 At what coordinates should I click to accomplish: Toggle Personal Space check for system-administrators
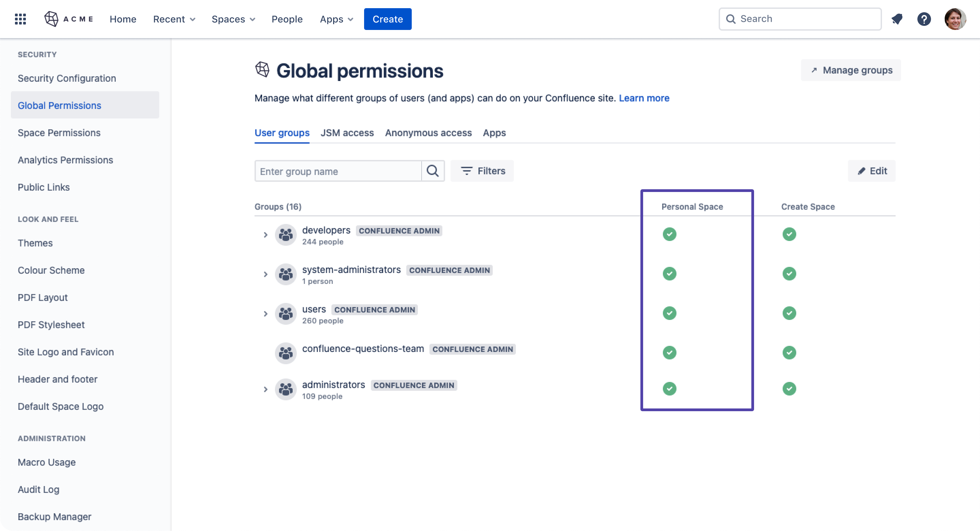(x=669, y=274)
